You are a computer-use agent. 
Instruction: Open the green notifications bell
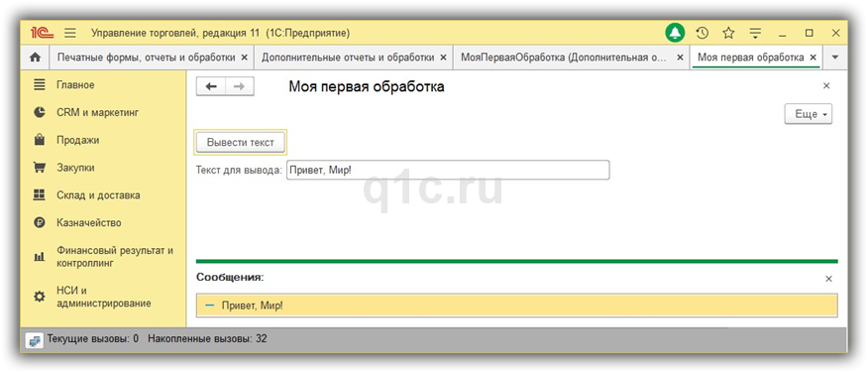[x=675, y=34]
